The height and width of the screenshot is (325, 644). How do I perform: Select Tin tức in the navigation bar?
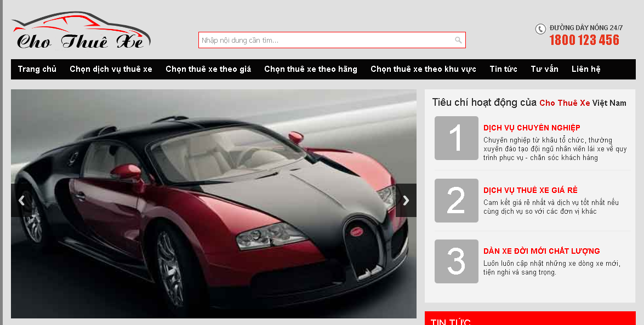point(503,69)
